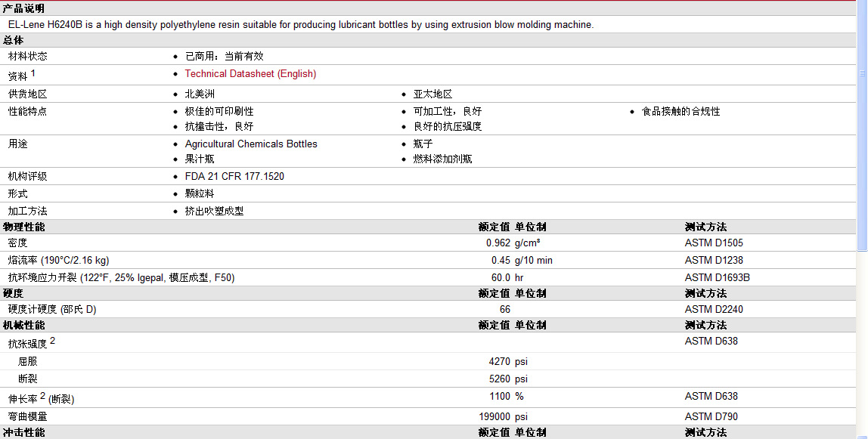Select the density value 0.962
The width and height of the screenshot is (868, 439).
(x=498, y=243)
